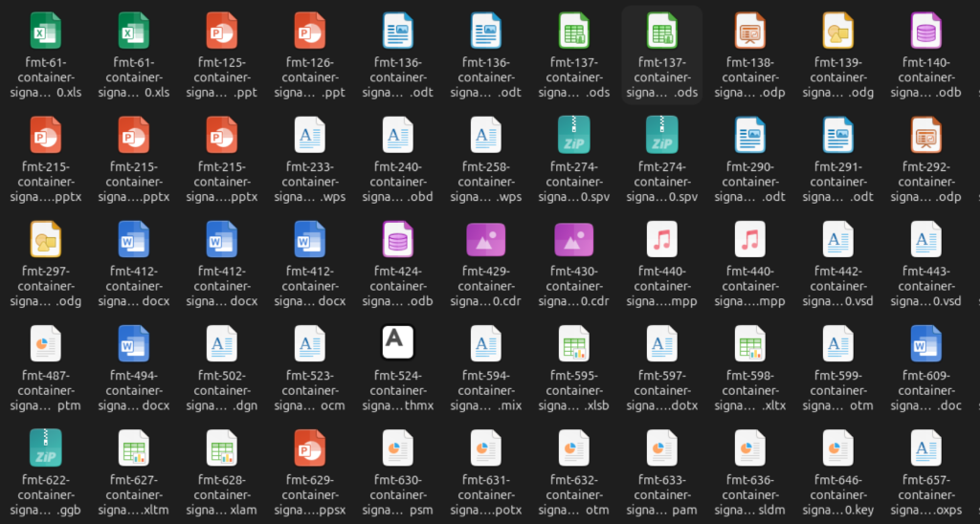Select the fmt-494 docx Word document icon
Image resolution: width=980 pixels, height=524 pixels.
(134, 343)
